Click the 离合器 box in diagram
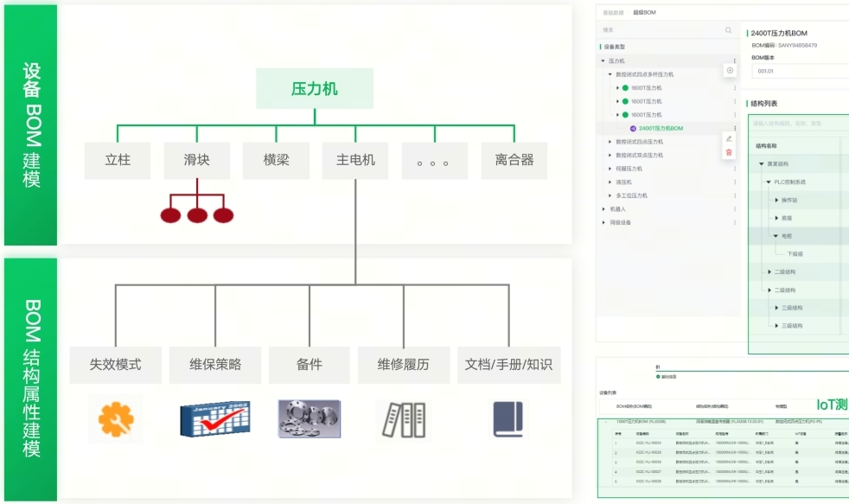This screenshot has height=504, width=849. [514, 161]
